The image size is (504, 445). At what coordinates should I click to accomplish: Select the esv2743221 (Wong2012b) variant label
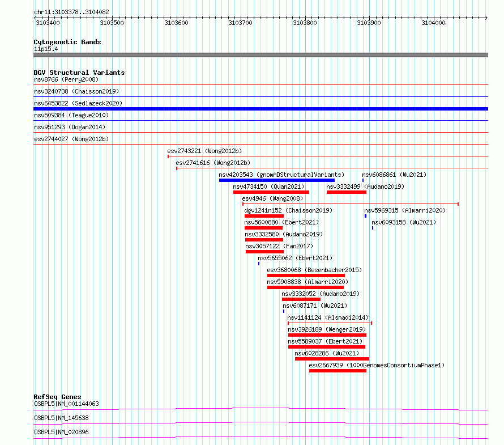[x=204, y=151]
